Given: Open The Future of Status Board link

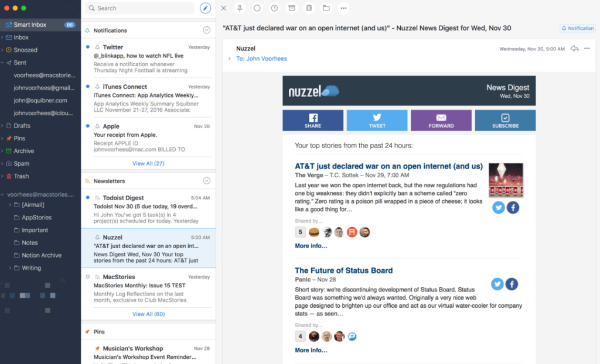Looking at the screenshot, I should pyautogui.click(x=343, y=270).
